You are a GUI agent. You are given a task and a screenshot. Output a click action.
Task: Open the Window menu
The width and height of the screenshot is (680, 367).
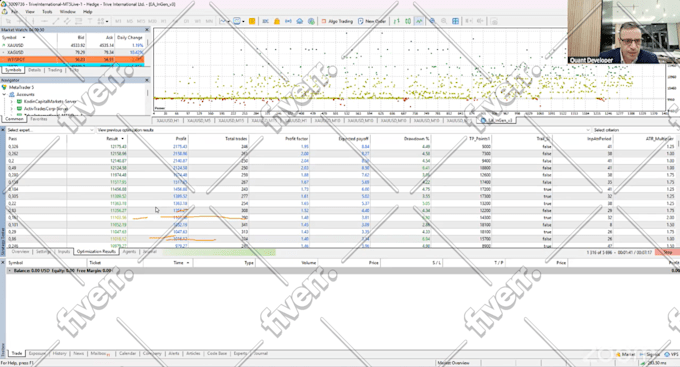tap(67, 12)
